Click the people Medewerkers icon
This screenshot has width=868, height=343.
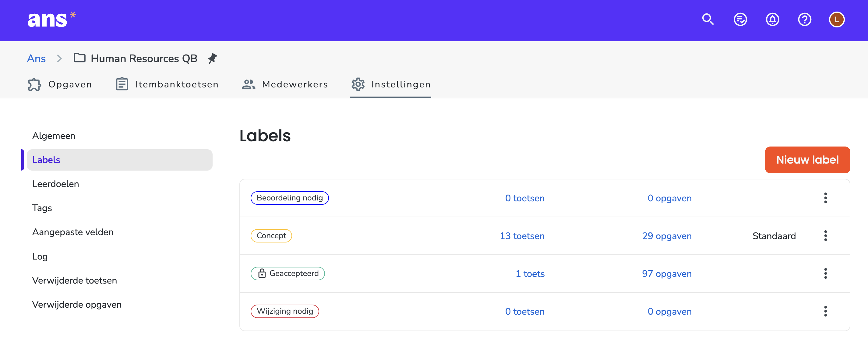[x=248, y=84]
